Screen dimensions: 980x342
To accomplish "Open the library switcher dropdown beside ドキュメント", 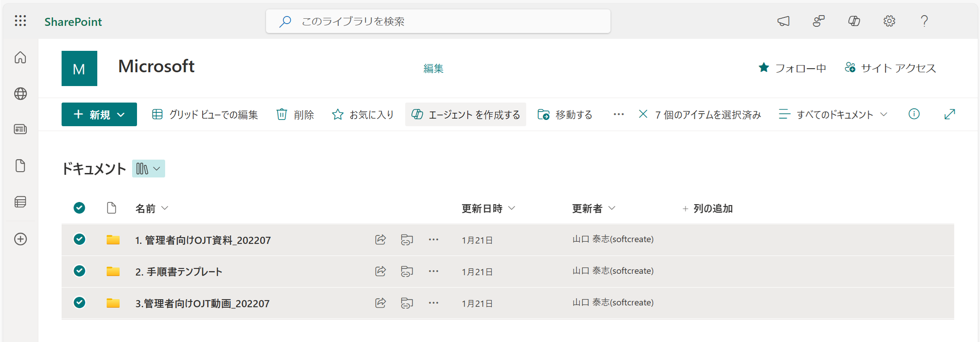I will point(149,169).
